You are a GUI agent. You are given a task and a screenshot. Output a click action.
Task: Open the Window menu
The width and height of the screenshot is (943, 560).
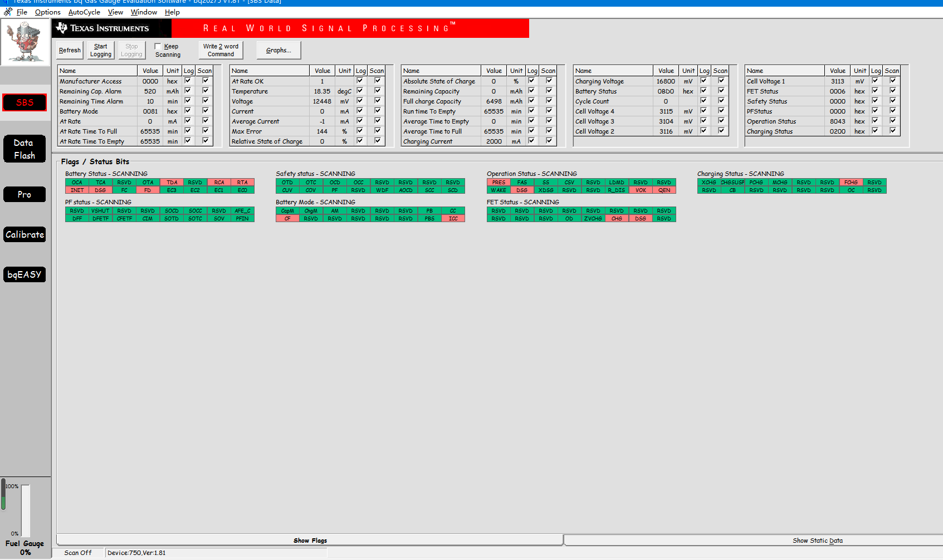coord(144,12)
